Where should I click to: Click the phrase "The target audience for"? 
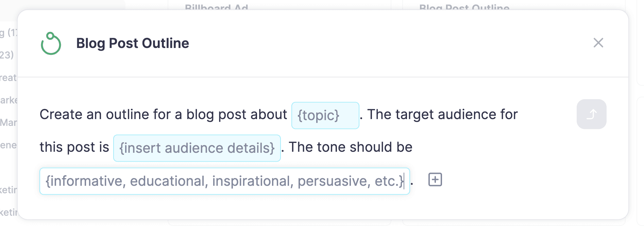(442, 115)
